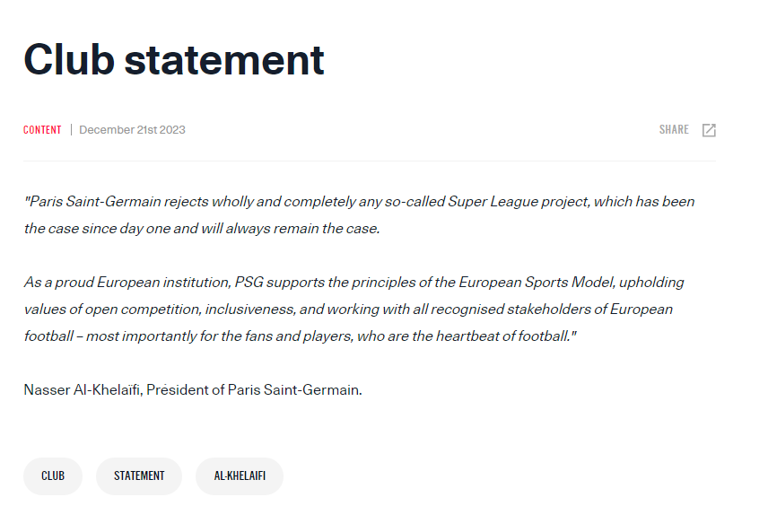The width and height of the screenshot is (768, 532).
Task: Open the AL-KHELAIFI tag
Action: (240, 476)
